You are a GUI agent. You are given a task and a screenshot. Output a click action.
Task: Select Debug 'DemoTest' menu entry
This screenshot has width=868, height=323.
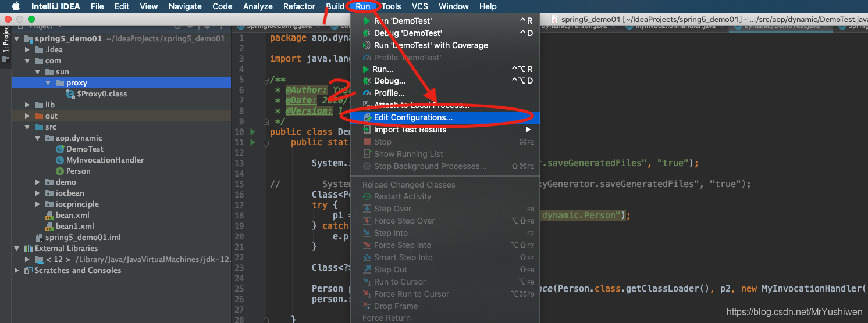pos(407,33)
